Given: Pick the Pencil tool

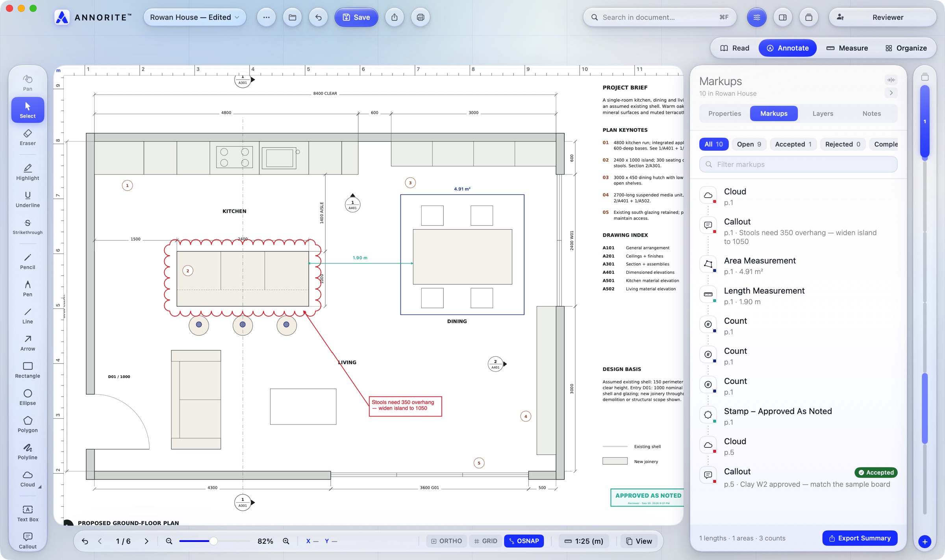Looking at the screenshot, I should (28, 261).
